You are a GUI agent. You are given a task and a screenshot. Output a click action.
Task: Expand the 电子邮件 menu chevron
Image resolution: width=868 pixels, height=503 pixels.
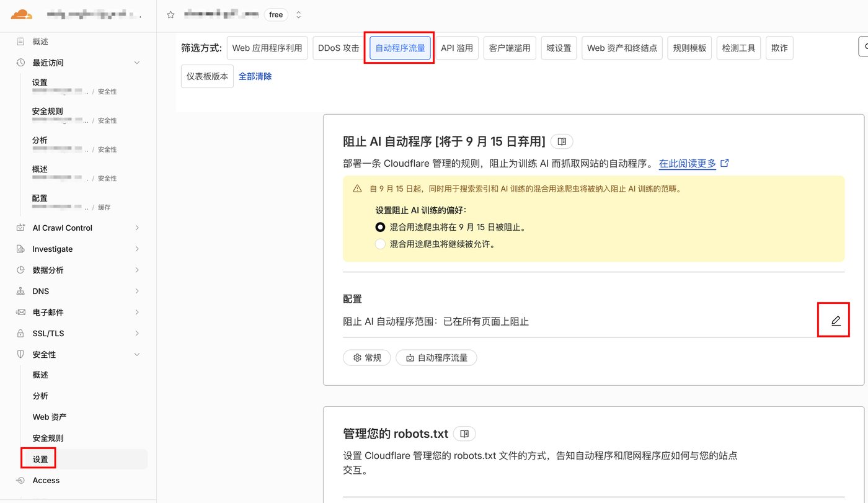pyautogui.click(x=137, y=312)
